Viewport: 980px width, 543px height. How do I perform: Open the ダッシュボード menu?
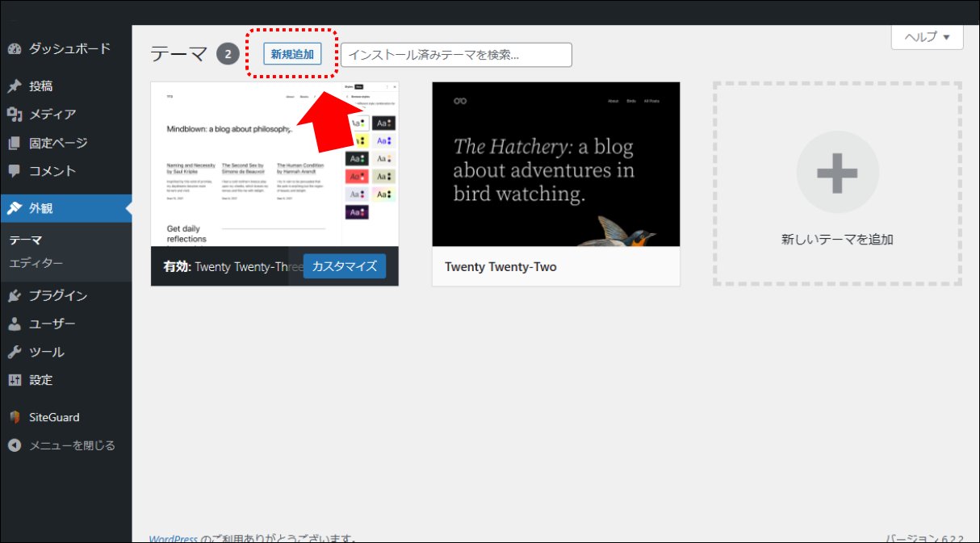pos(66,48)
